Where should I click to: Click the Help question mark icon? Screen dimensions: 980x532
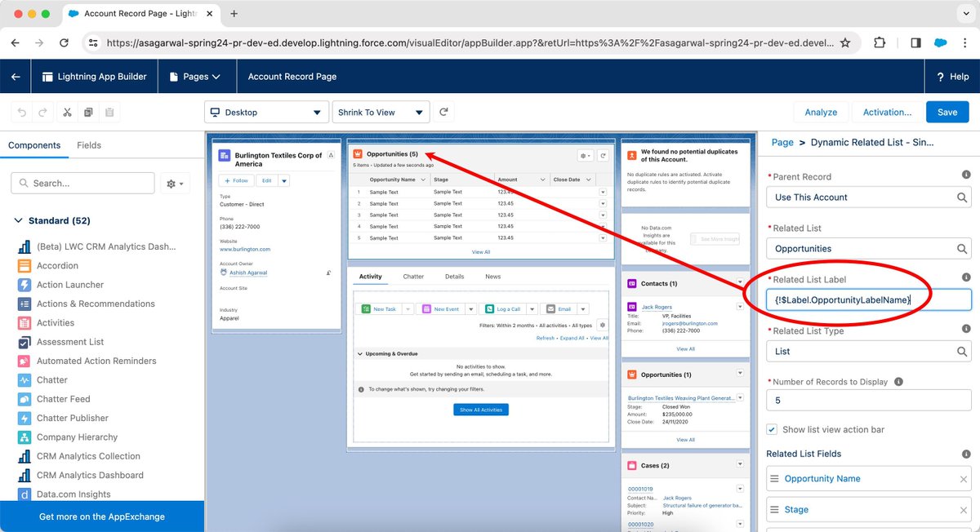[x=939, y=77]
